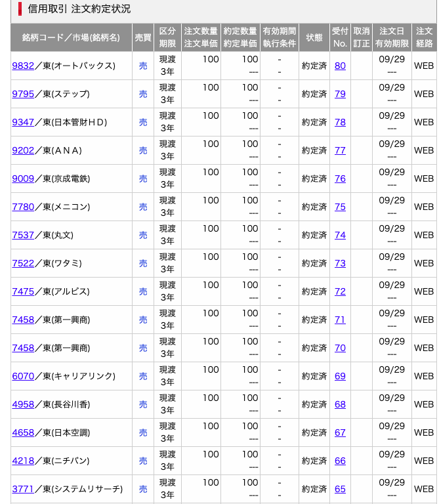Open order receipt number 65
Screen dimensions: 439x504
(x=340, y=489)
